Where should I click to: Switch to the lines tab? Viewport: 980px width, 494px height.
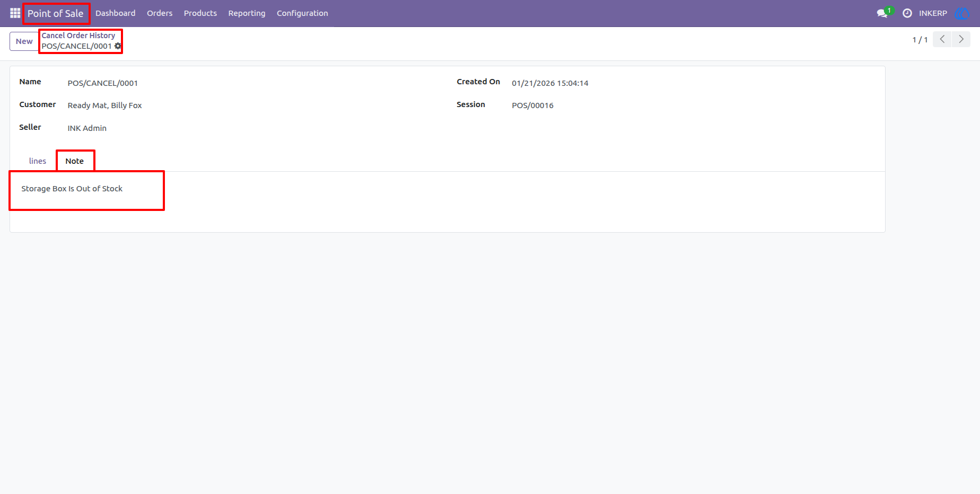coord(38,161)
